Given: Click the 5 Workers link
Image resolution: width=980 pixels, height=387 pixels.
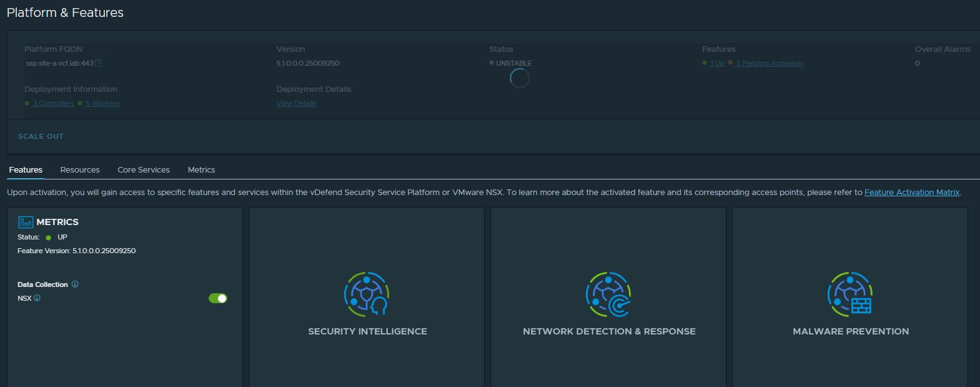Looking at the screenshot, I should point(102,104).
